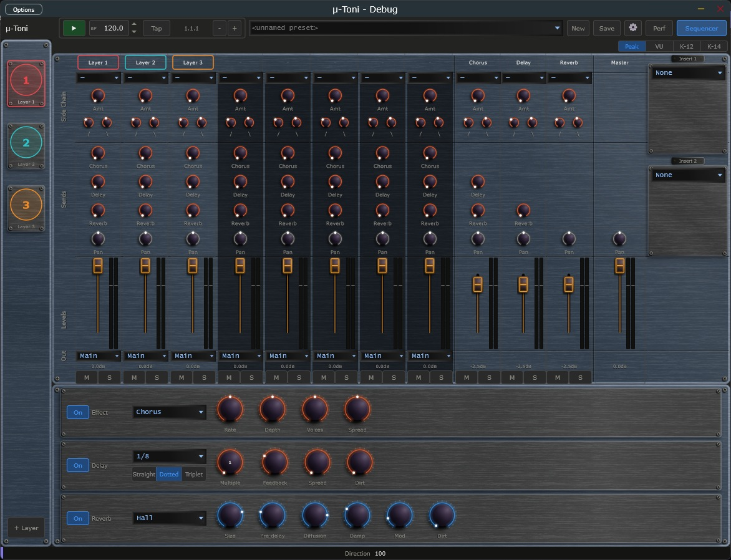Save the current preset
731x560 pixels.
coord(606,29)
